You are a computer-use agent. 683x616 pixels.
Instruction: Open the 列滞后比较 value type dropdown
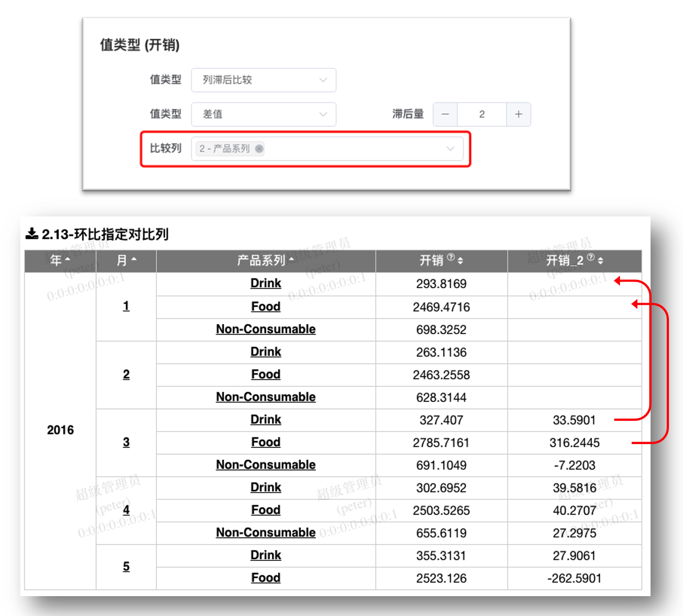click(264, 80)
